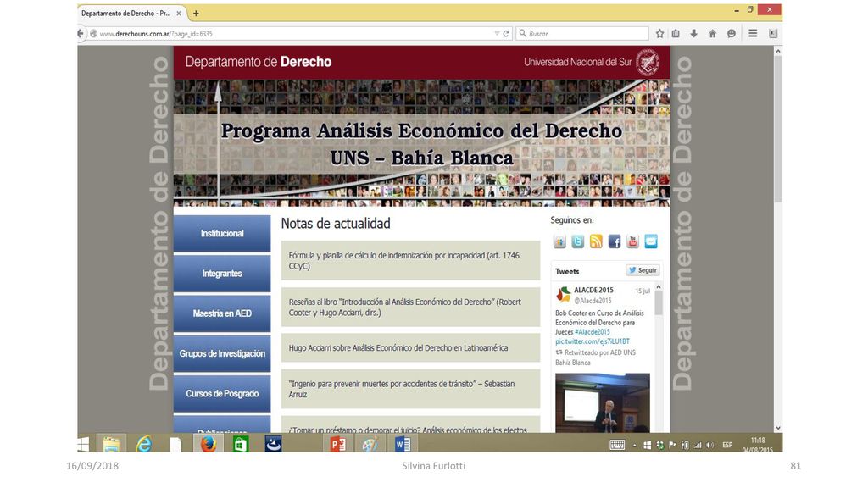The width and height of the screenshot is (868, 488).
Task: Click the toolbar icon right of hamburger menu
Action: [x=773, y=34]
